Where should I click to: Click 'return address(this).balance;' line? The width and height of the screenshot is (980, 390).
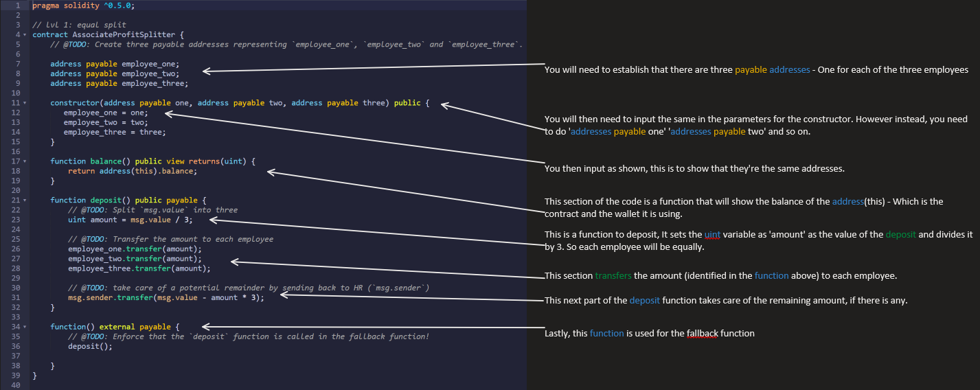pyautogui.click(x=133, y=171)
